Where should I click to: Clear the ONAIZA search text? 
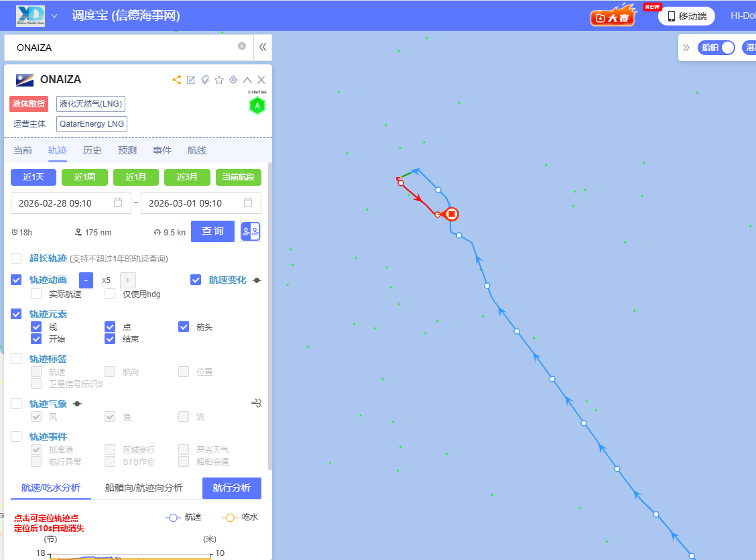(x=242, y=46)
